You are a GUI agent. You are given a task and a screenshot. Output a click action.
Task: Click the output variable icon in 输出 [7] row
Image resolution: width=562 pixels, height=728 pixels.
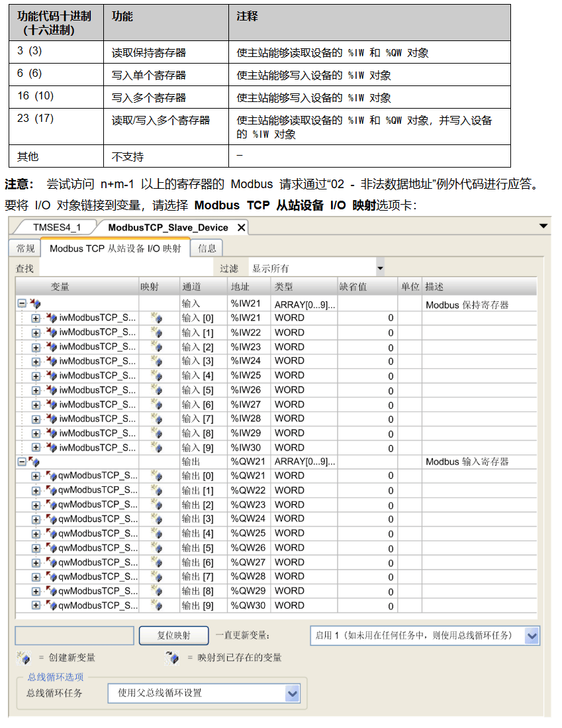[x=51, y=577]
